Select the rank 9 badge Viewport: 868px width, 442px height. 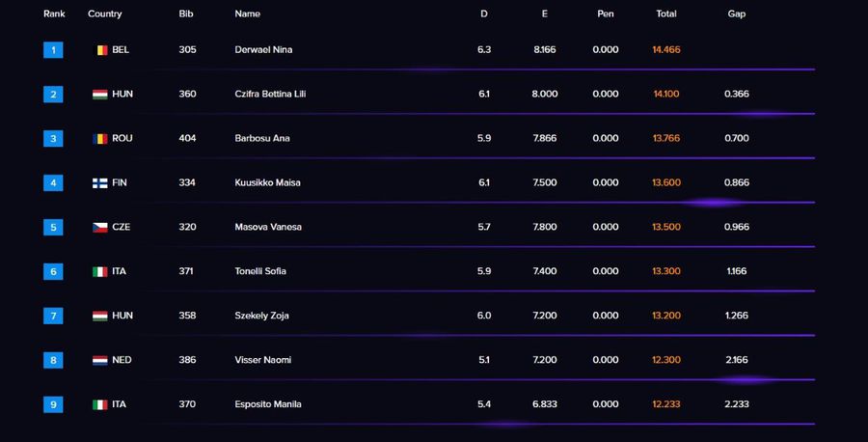click(x=53, y=404)
